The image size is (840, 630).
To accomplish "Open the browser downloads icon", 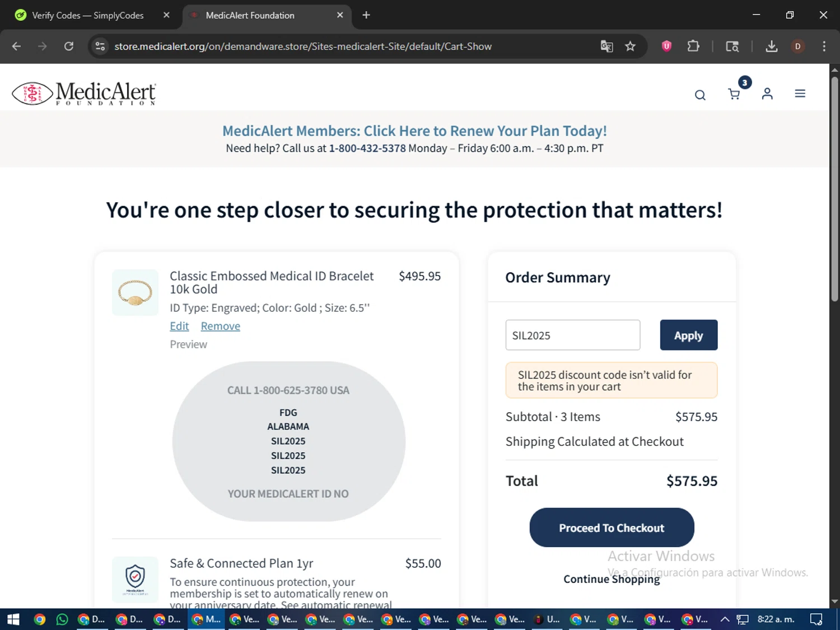I will point(771,46).
